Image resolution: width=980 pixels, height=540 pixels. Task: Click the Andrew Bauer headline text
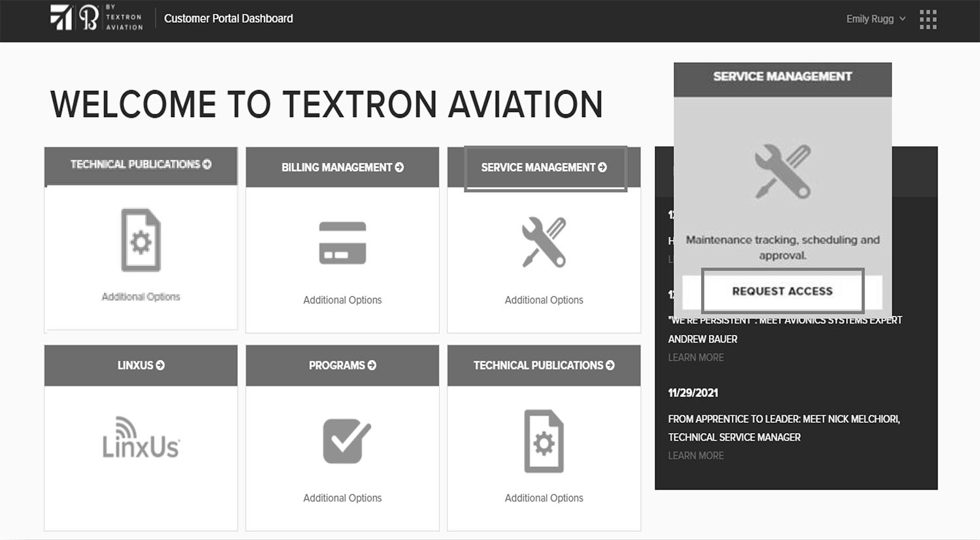click(785, 329)
